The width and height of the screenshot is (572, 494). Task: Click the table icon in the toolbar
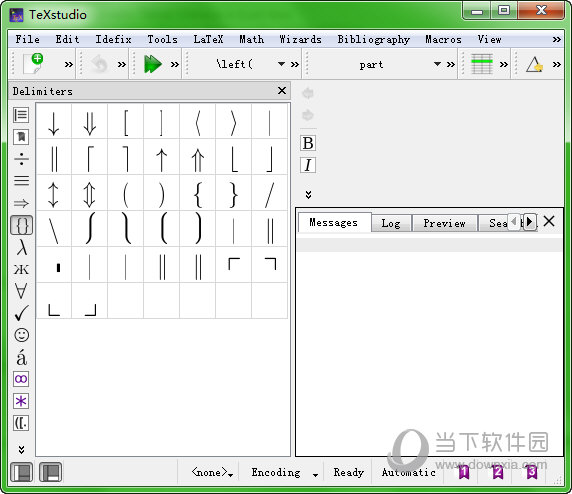(x=482, y=64)
